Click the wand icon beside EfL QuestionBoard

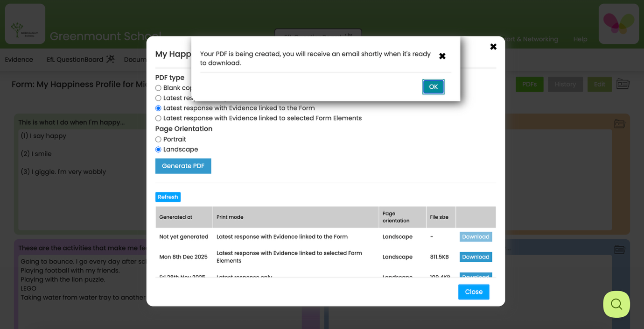(109, 59)
